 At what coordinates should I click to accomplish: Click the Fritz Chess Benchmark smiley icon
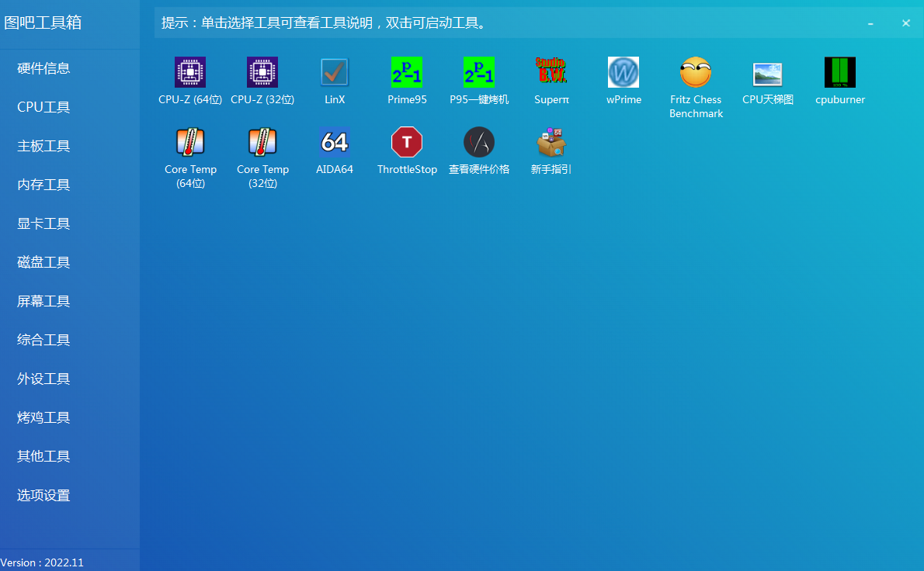tap(696, 72)
